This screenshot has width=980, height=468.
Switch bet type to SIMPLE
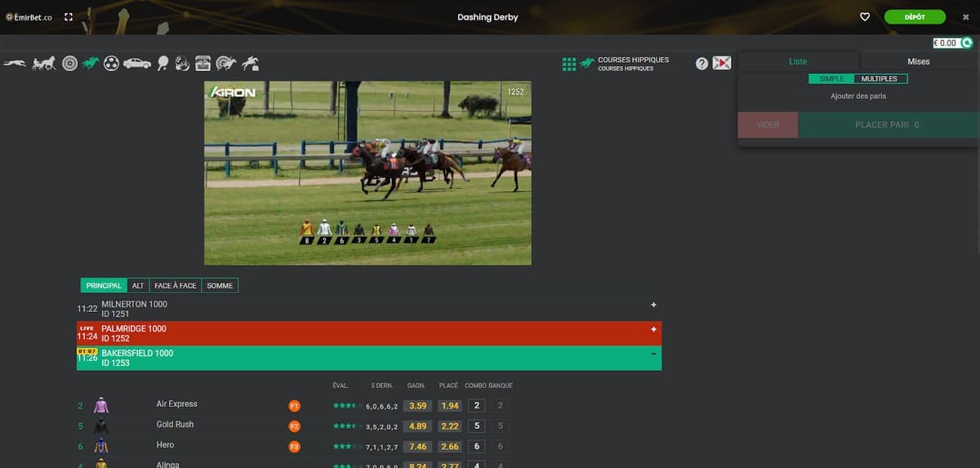(x=831, y=79)
